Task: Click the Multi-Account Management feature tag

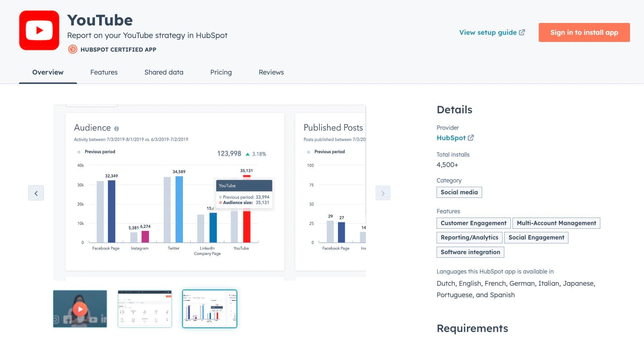Action: 556,223
